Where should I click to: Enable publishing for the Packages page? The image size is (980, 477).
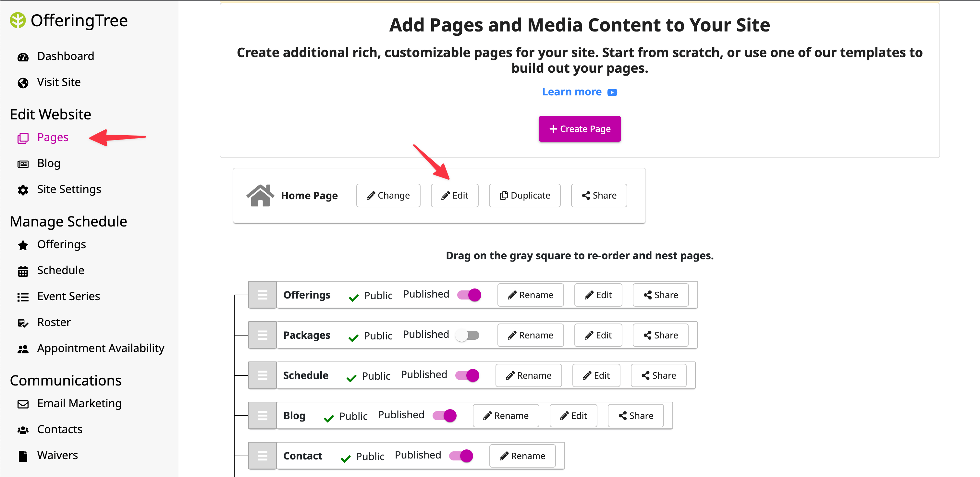tap(468, 335)
